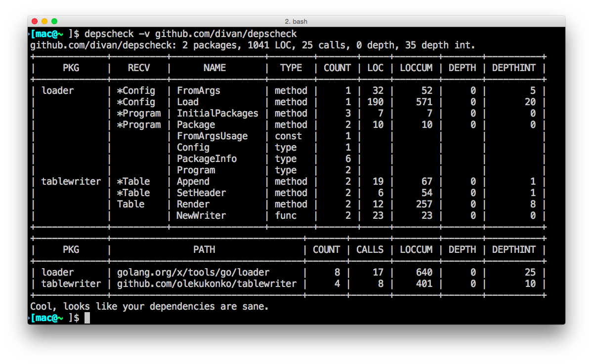Maximize the terminal with the green button
This screenshot has width=593, height=364.
pos(54,21)
